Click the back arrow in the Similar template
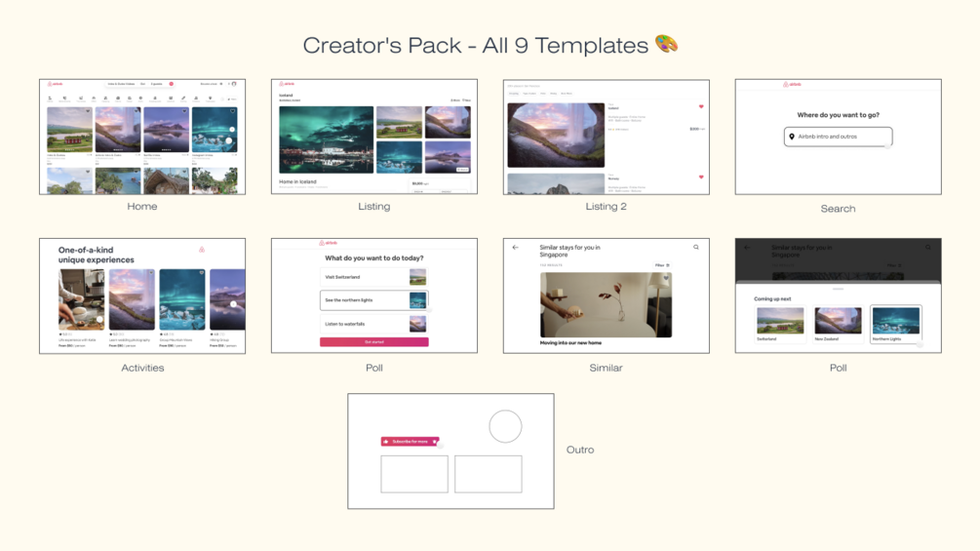Screen dimensions: 980x551 pyautogui.click(x=516, y=248)
